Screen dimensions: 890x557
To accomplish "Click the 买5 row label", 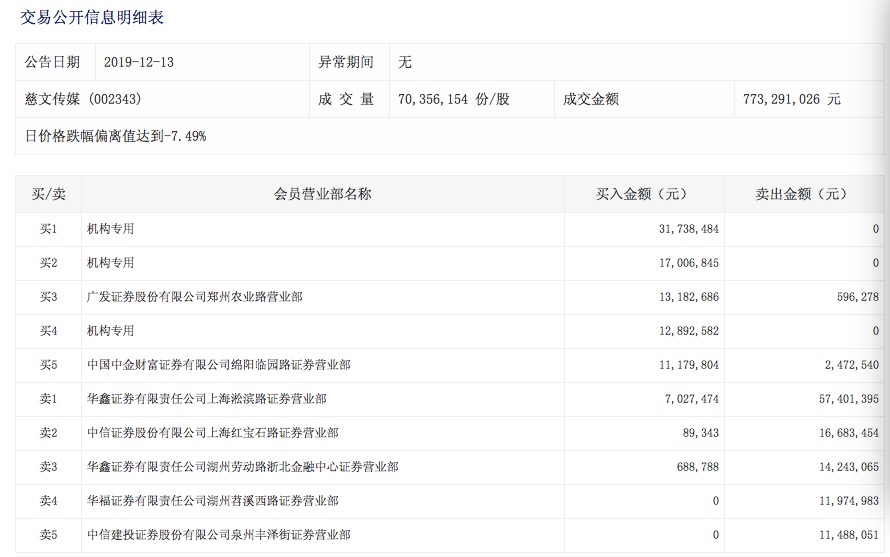I will pyautogui.click(x=48, y=365).
